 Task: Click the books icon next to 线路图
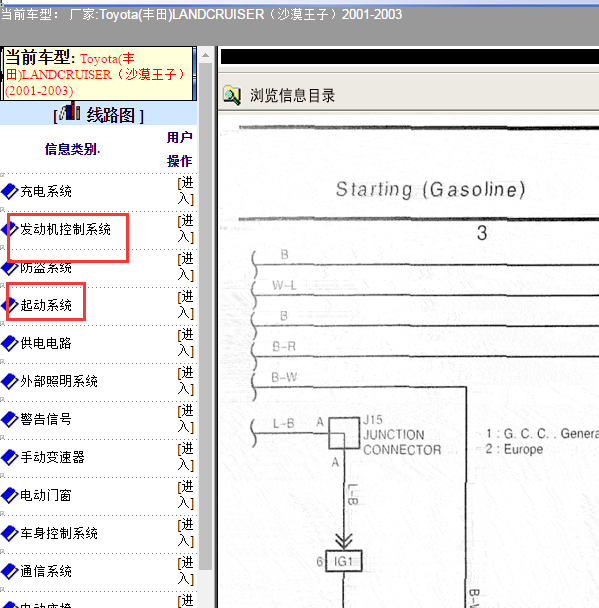point(70,111)
